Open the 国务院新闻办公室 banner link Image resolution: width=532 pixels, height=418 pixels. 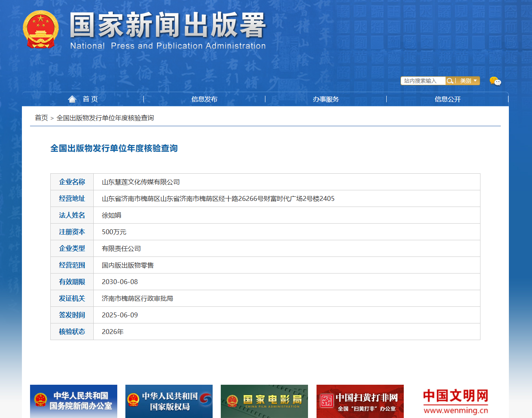tap(73, 401)
